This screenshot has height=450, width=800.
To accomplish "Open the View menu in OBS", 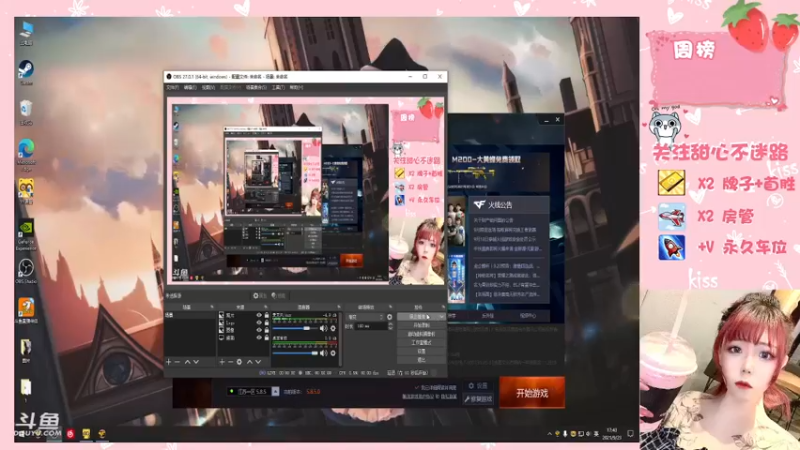I will tap(208, 87).
